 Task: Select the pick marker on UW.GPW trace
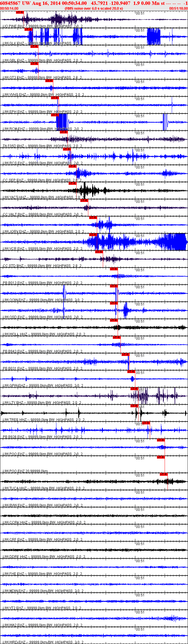(x=131, y=372)
